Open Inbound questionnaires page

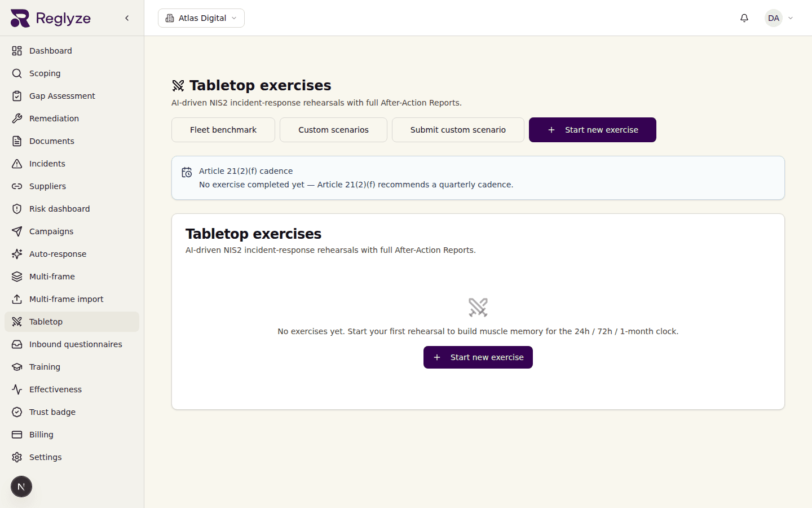pyautogui.click(x=72, y=344)
